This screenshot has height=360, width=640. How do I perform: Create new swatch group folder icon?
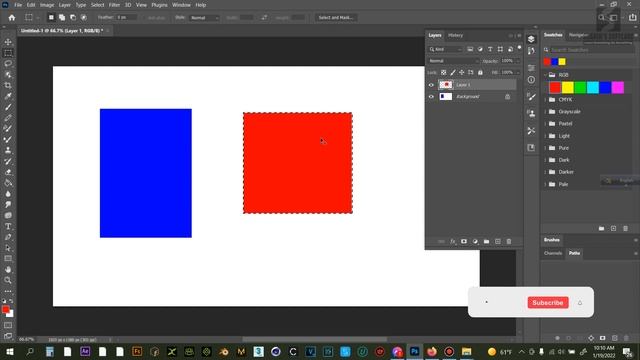point(601,229)
